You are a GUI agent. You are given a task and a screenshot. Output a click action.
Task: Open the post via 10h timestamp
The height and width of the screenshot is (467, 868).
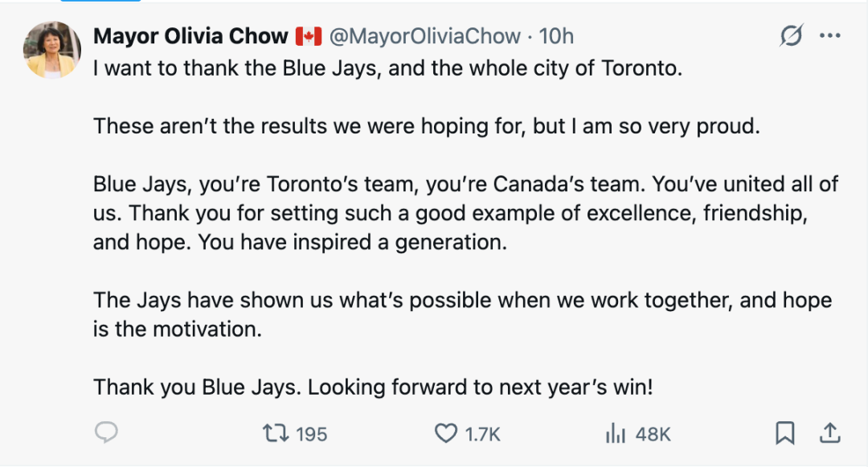pos(556,36)
